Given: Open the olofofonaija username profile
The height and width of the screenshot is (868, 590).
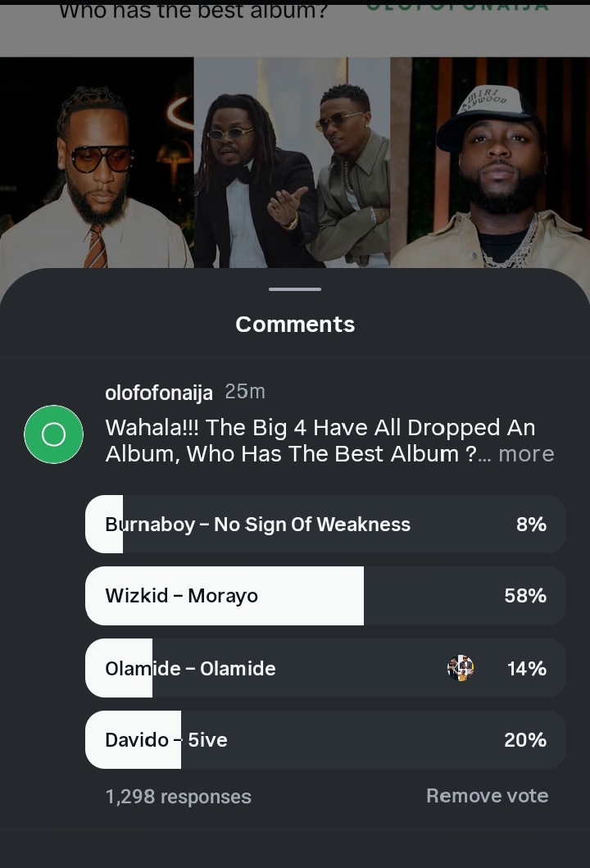Looking at the screenshot, I should point(159,393).
